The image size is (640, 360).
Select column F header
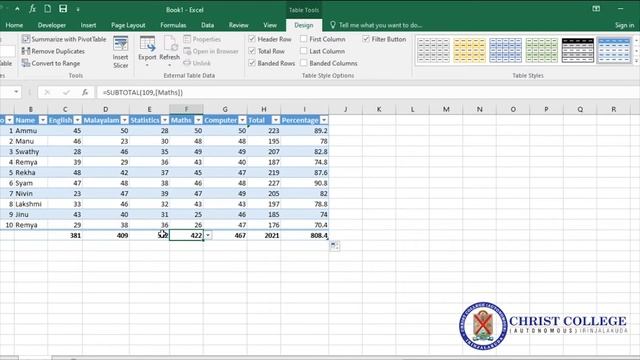tap(186, 109)
